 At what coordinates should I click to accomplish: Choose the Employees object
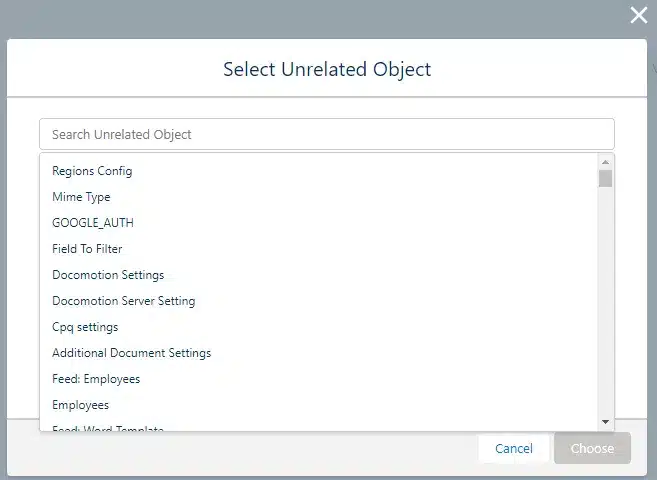point(80,405)
